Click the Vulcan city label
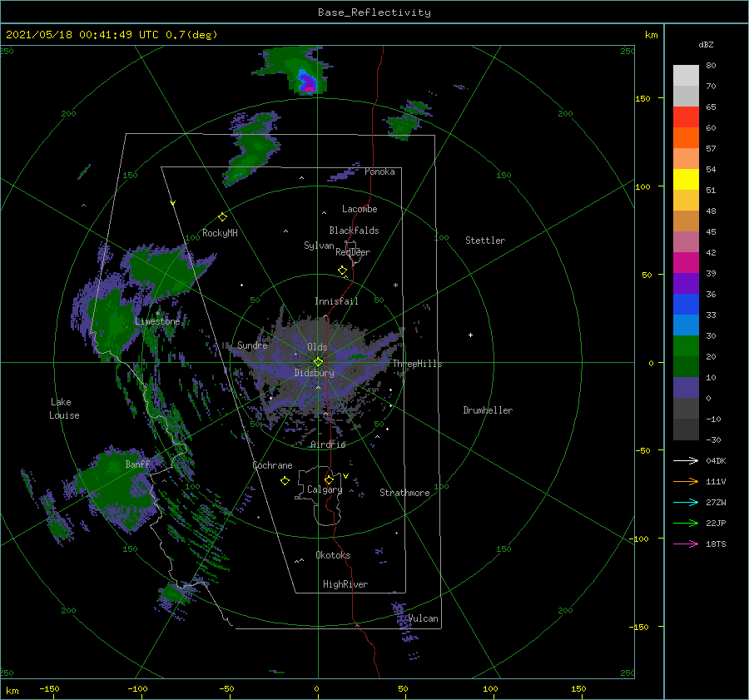The height and width of the screenshot is (700, 749). (x=424, y=618)
